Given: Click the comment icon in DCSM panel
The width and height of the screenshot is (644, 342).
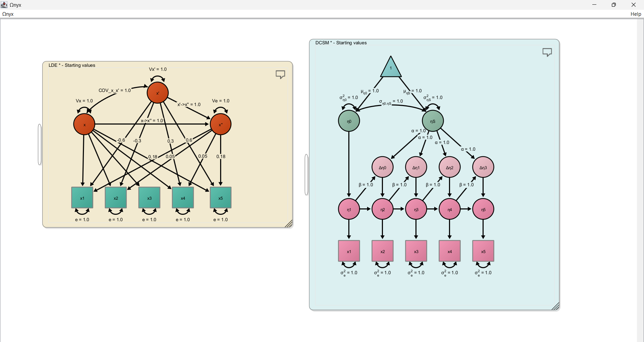Looking at the screenshot, I should (547, 52).
